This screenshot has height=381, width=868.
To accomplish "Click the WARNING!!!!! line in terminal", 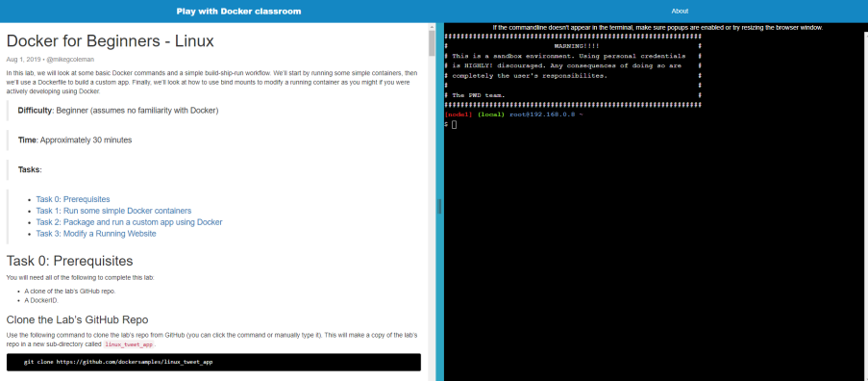I will pos(577,46).
